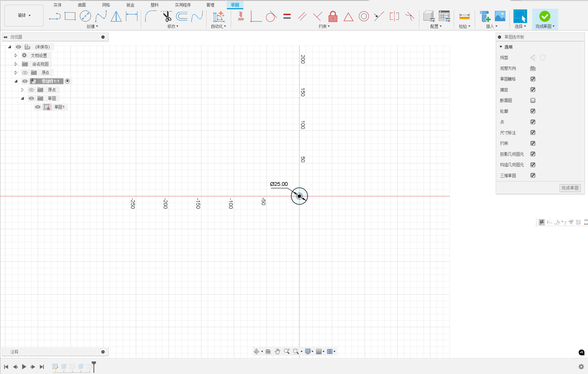Hide 草图1 using its eye icon
Viewport: 588px width, 374px height.
[38, 107]
